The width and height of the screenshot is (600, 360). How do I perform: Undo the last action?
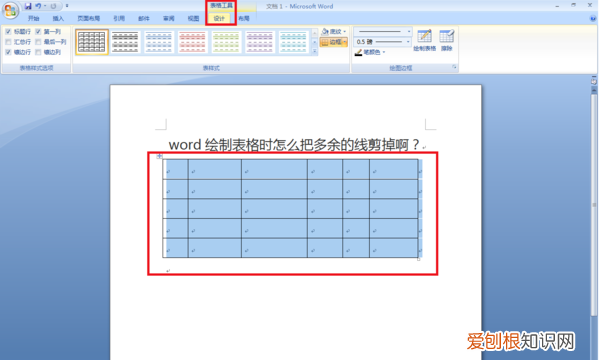[x=38, y=6]
